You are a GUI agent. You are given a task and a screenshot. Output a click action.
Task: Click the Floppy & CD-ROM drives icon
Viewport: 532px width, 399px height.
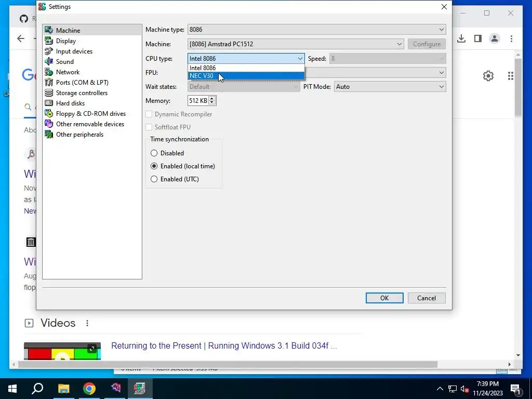click(x=49, y=114)
